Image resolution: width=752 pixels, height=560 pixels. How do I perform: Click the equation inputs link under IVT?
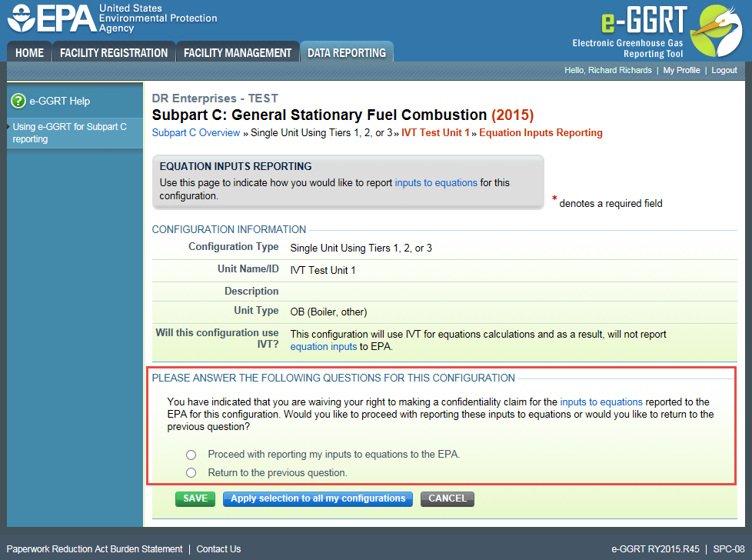pos(324,347)
